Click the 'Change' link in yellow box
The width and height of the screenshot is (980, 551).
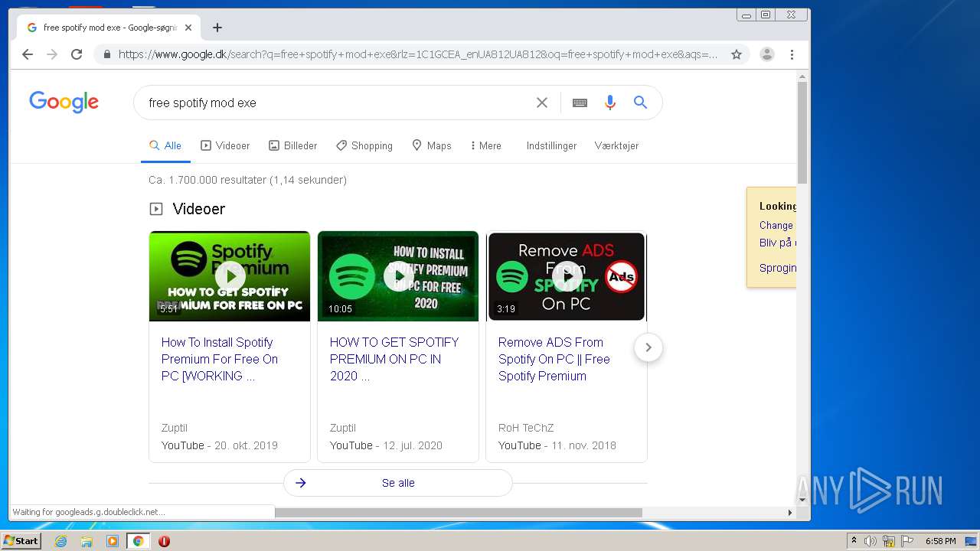click(x=776, y=225)
